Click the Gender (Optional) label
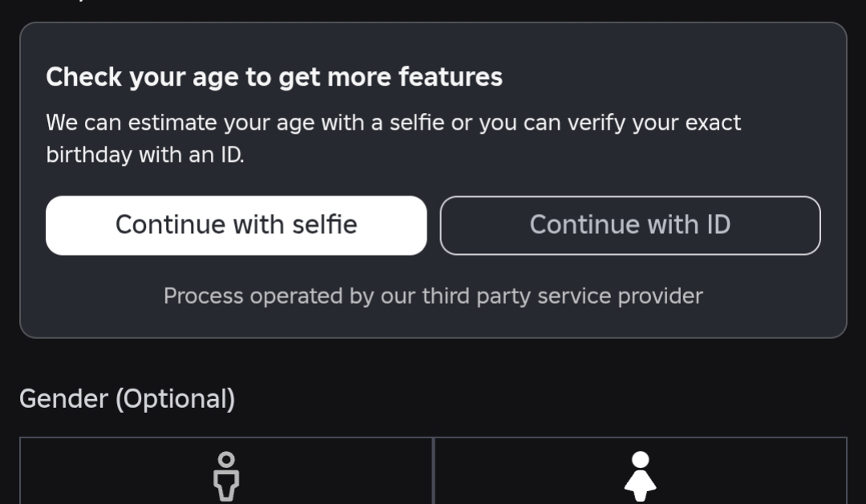This screenshot has width=866, height=504. [x=127, y=399]
